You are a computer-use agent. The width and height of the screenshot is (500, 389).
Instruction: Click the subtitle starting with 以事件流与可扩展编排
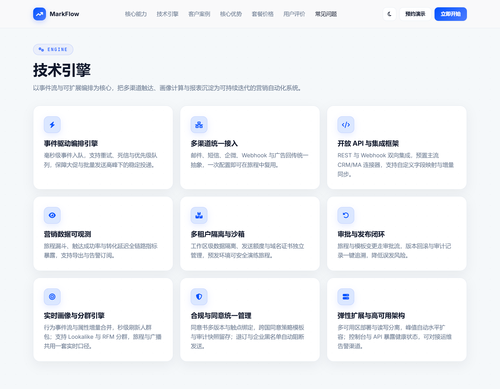pyautogui.click(x=167, y=88)
